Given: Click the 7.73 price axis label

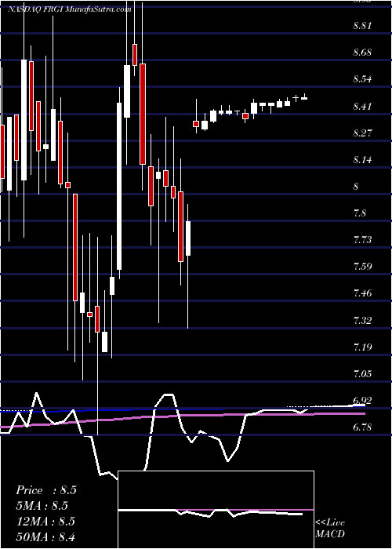Looking at the screenshot, I should 362,240.
